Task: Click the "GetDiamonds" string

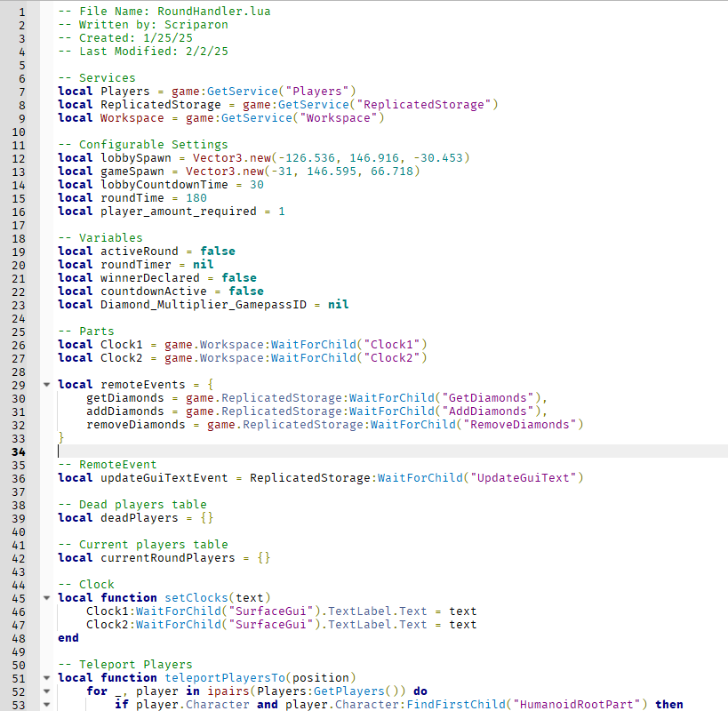Action: (x=487, y=398)
